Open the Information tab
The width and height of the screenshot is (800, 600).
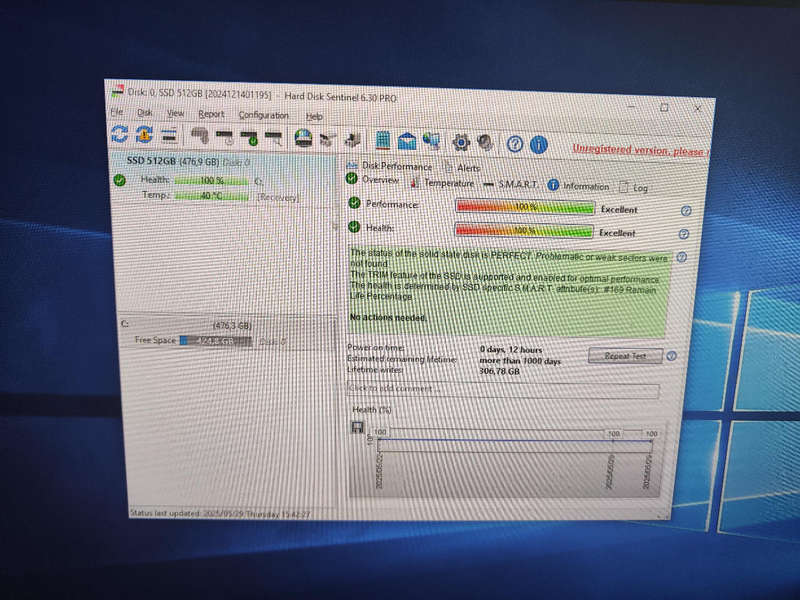click(579, 186)
